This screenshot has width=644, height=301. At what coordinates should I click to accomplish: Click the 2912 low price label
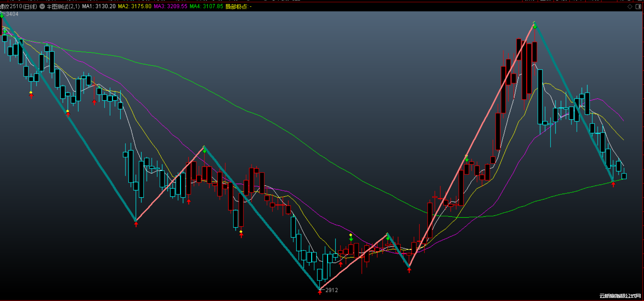tap(332, 290)
